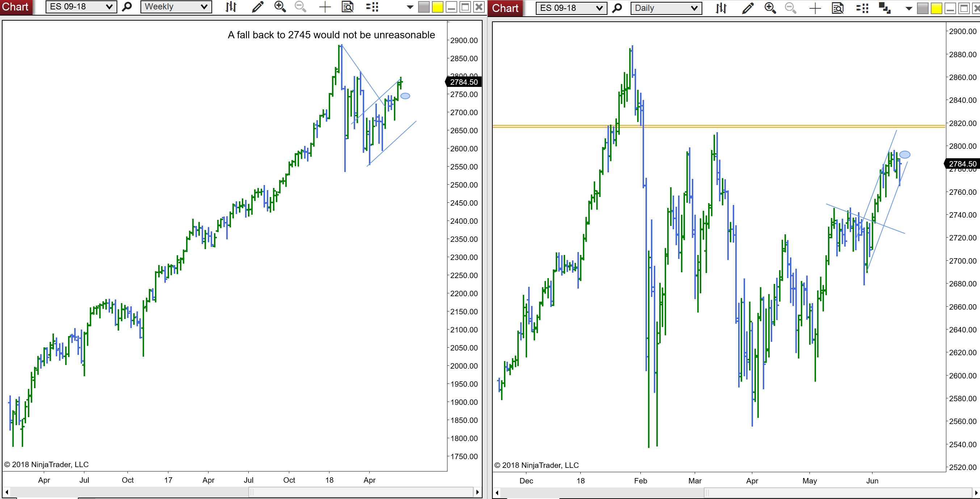This screenshot has height=499, width=980.
Task: Click 2784.50 price marker on Weekly chart
Action: click(x=463, y=82)
